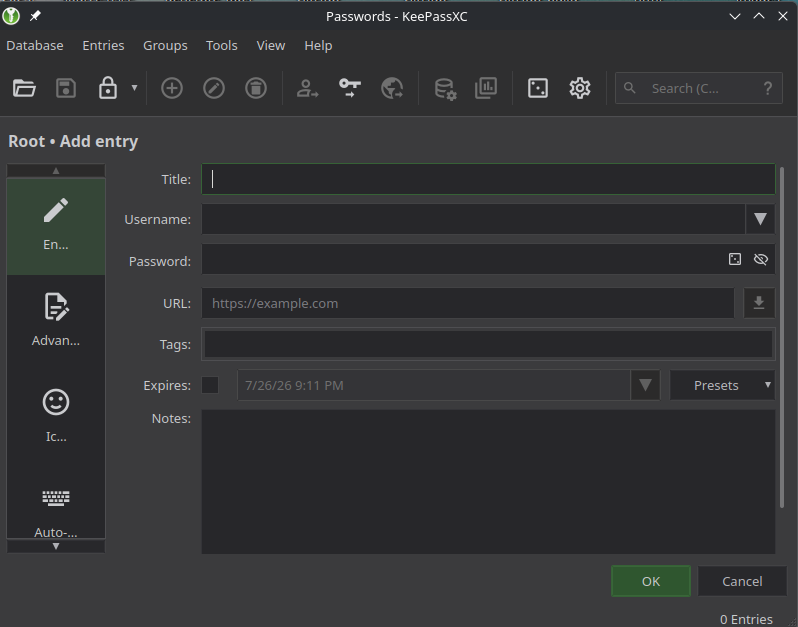The width and height of the screenshot is (798, 627).
Task: Click into the Title field
Action: pyautogui.click(x=488, y=179)
